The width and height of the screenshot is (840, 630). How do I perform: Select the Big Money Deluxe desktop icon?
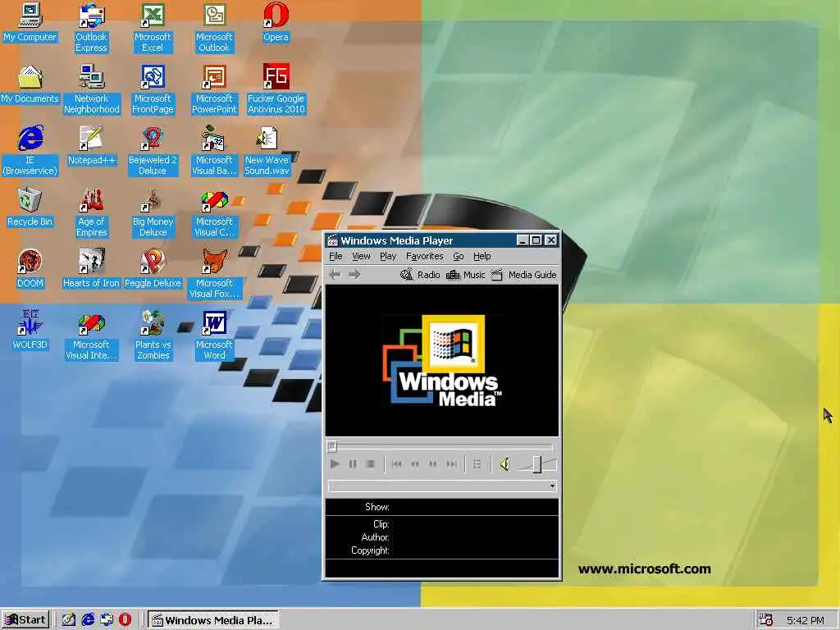(153, 212)
